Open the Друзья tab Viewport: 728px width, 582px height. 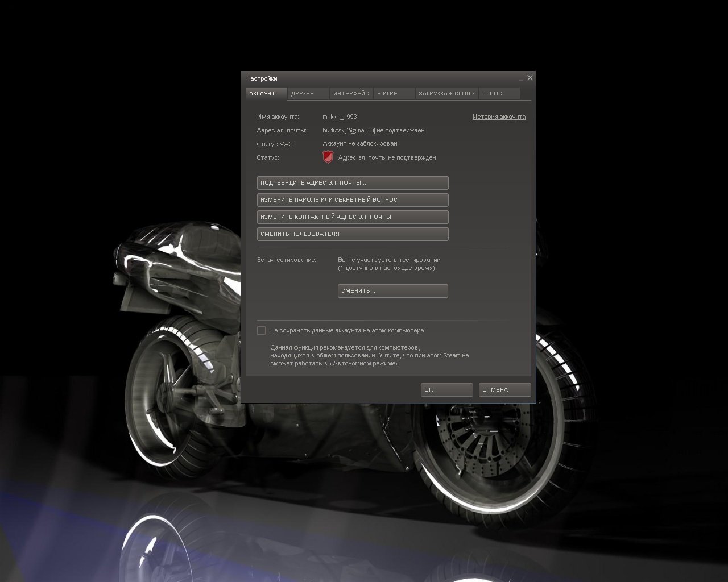(x=308, y=94)
